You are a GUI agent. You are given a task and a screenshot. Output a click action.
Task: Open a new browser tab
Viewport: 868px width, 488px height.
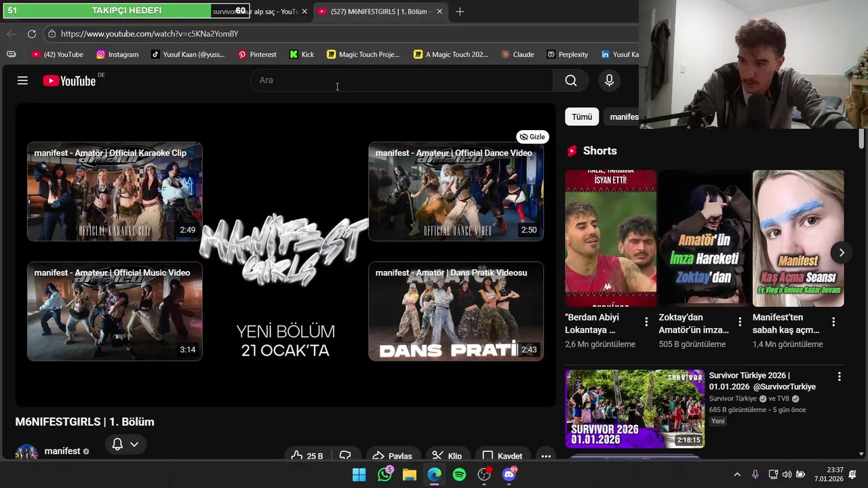pos(460,12)
